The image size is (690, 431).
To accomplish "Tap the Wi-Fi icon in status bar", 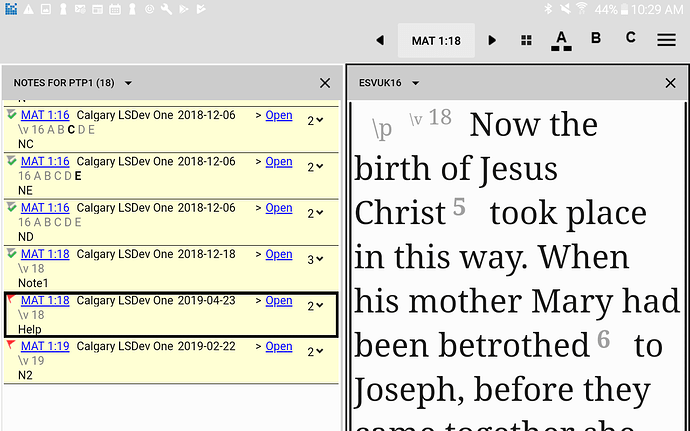I will (x=581, y=8).
